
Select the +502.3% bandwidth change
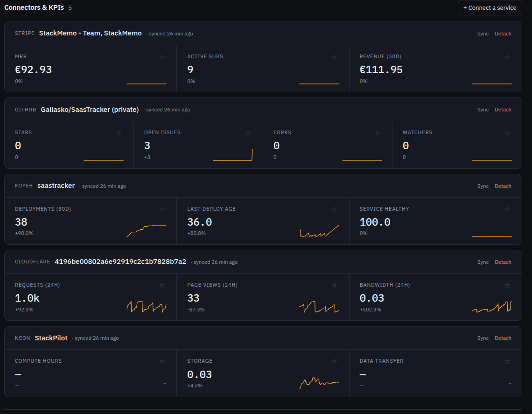[x=370, y=310]
